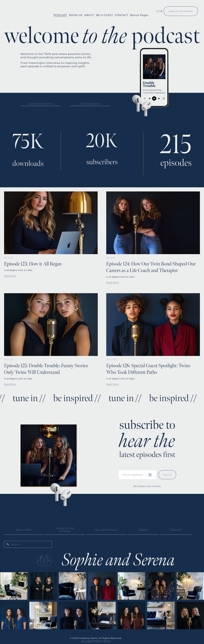Open the LISTEN ON SPOTIFY link
Screen dimensions: 204x644
(41, 104)
